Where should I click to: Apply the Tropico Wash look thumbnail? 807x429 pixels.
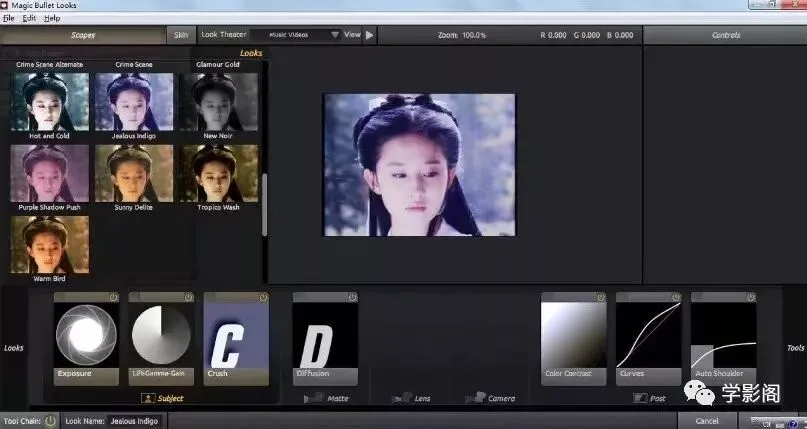coord(218,173)
